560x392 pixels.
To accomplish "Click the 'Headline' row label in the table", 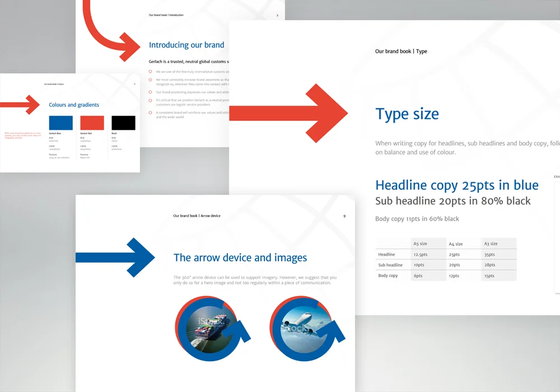I will coord(386,255).
